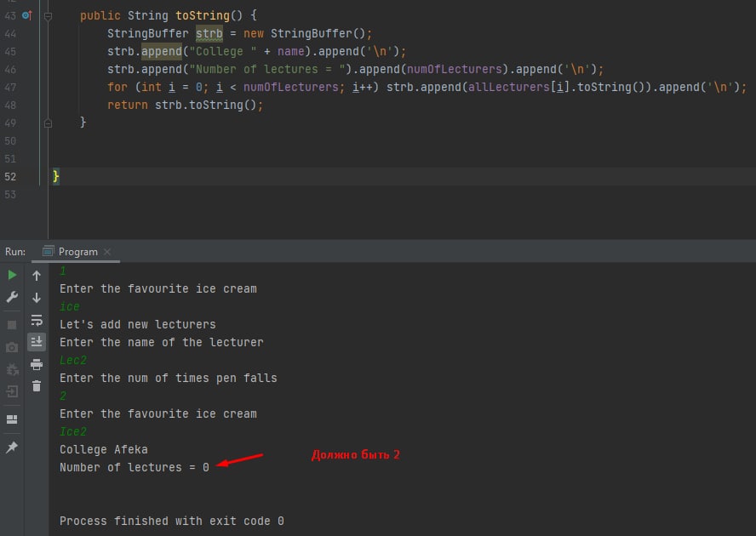
Task: Toggle scroll to end of console
Action: pos(37,342)
